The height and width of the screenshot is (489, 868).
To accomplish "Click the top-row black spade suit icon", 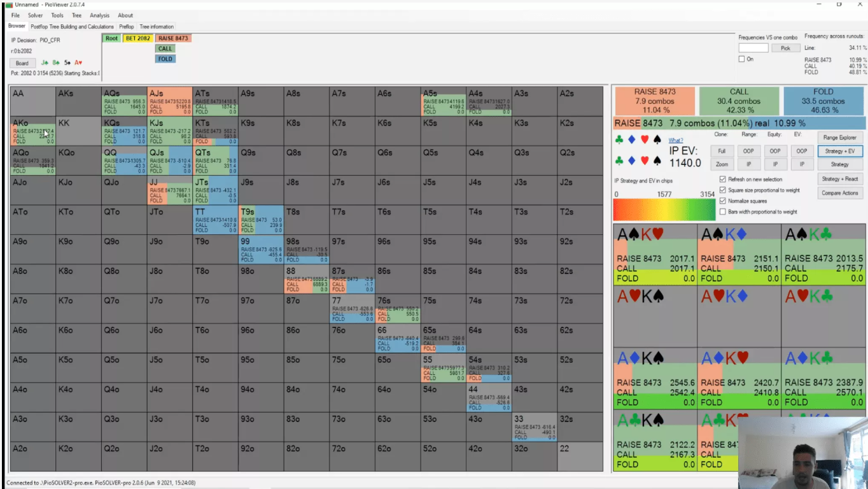I will click(x=657, y=140).
